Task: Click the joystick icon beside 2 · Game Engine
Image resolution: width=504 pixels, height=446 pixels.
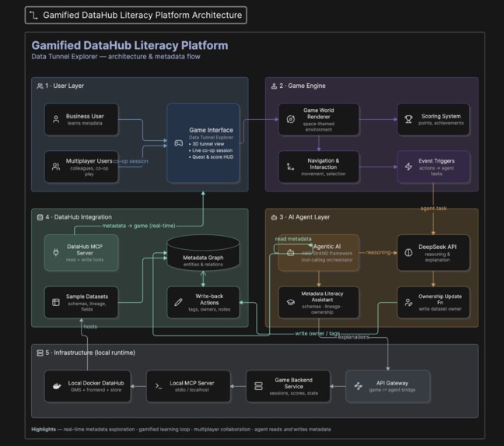Action: 274,86
